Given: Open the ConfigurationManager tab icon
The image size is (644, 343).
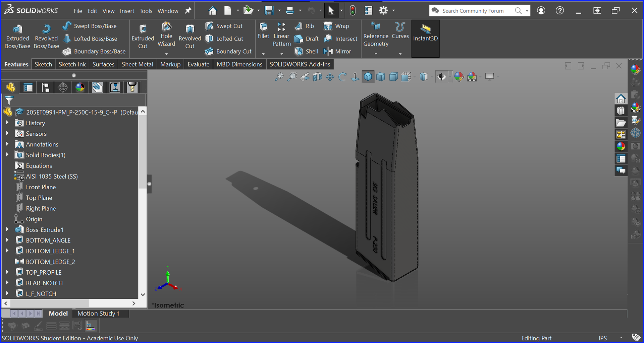Looking at the screenshot, I should pyautogui.click(x=45, y=87).
